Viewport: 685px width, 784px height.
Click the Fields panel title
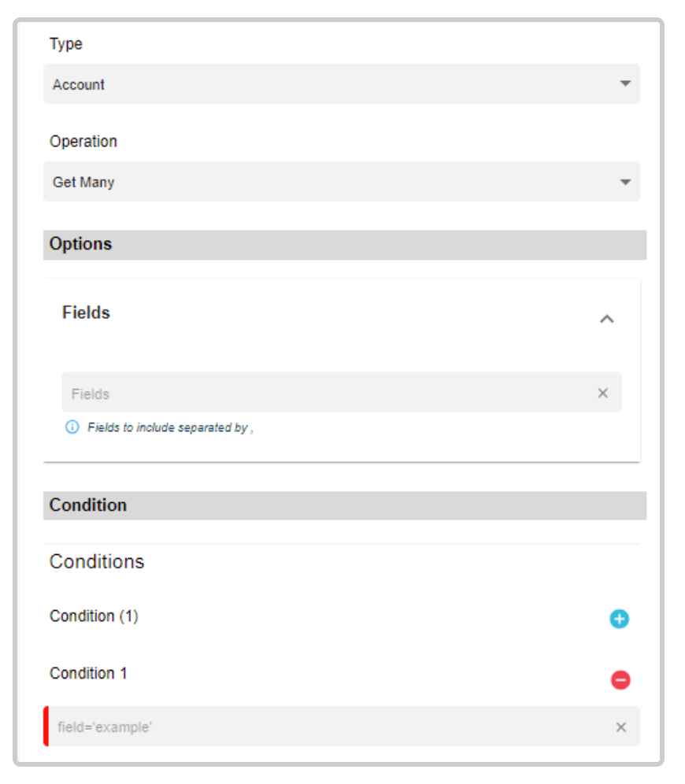[x=86, y=312]
